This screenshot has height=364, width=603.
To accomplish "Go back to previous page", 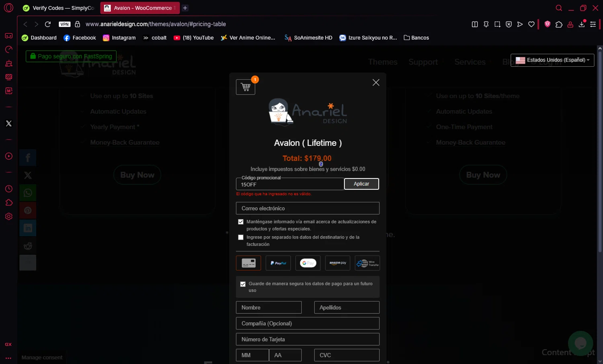I will 25,24.
